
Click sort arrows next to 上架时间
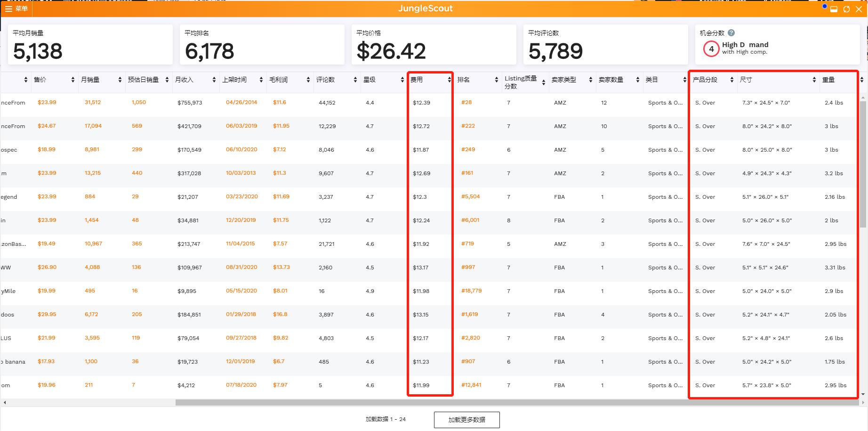(261, 80)
